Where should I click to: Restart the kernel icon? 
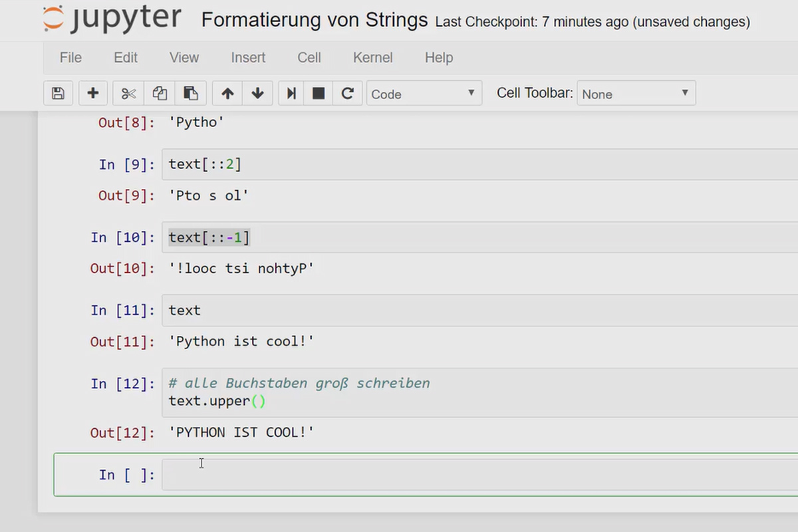(347, 93)
